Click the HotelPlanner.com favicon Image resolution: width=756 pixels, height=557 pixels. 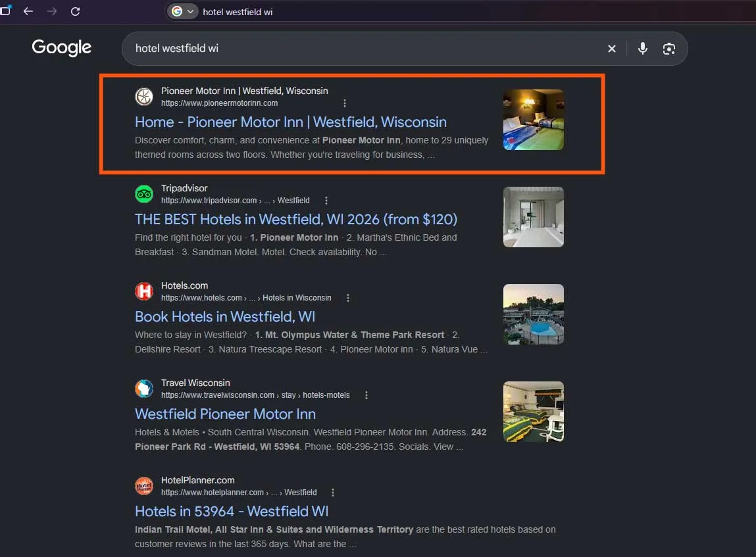tap(143, 486)
